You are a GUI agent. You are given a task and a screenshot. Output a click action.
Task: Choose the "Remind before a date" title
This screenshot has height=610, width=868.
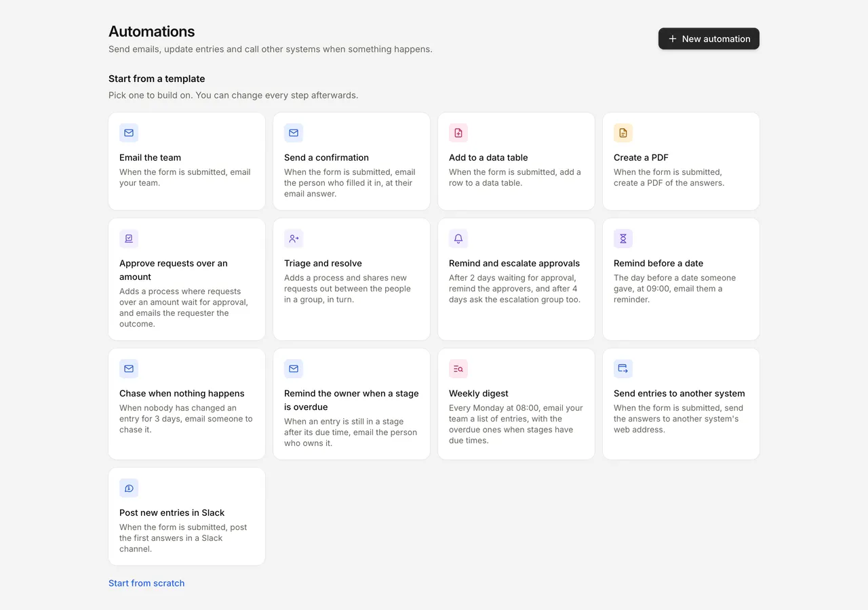click(658, 263)
